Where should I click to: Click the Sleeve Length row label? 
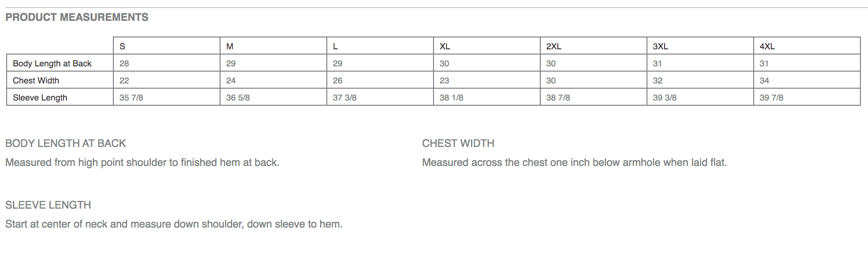point(40,98)
